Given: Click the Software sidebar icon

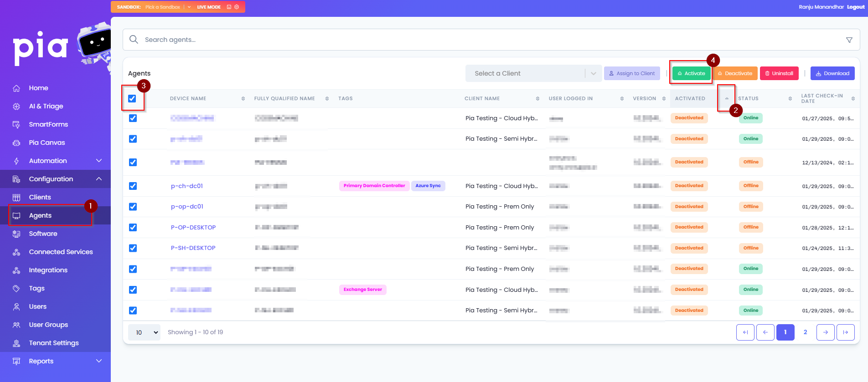Looking at the screenshot, I should click(16, 234).
